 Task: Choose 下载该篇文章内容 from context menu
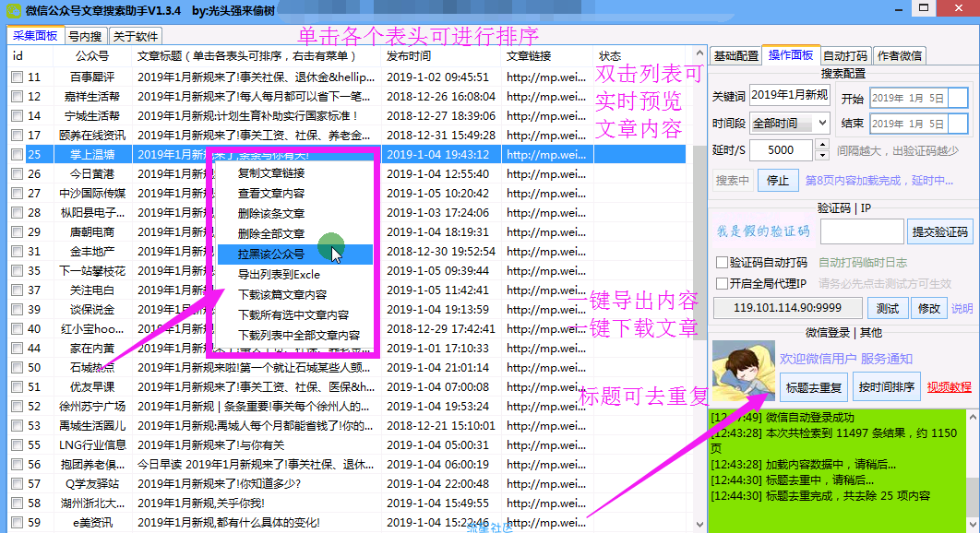[294, 294]
